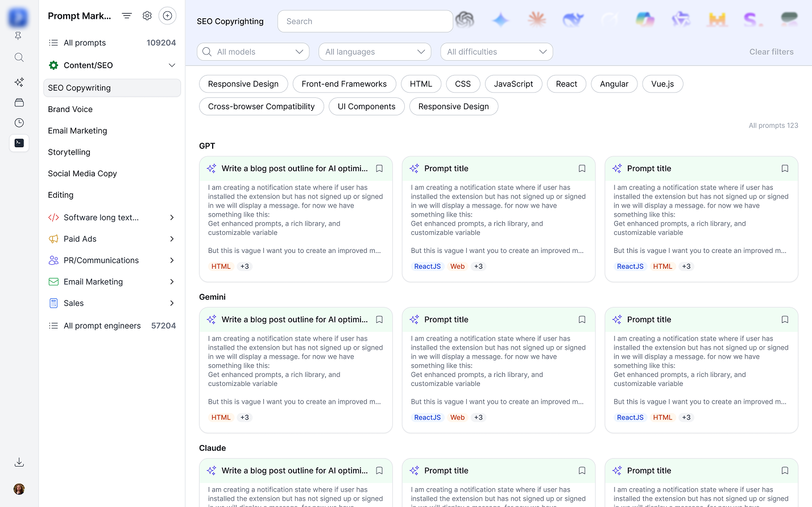Image resolution: width=812 pixels, height=507 pixels.
Task: Filter by Cross-browser Compatibility tag
Action: point(261,107)
